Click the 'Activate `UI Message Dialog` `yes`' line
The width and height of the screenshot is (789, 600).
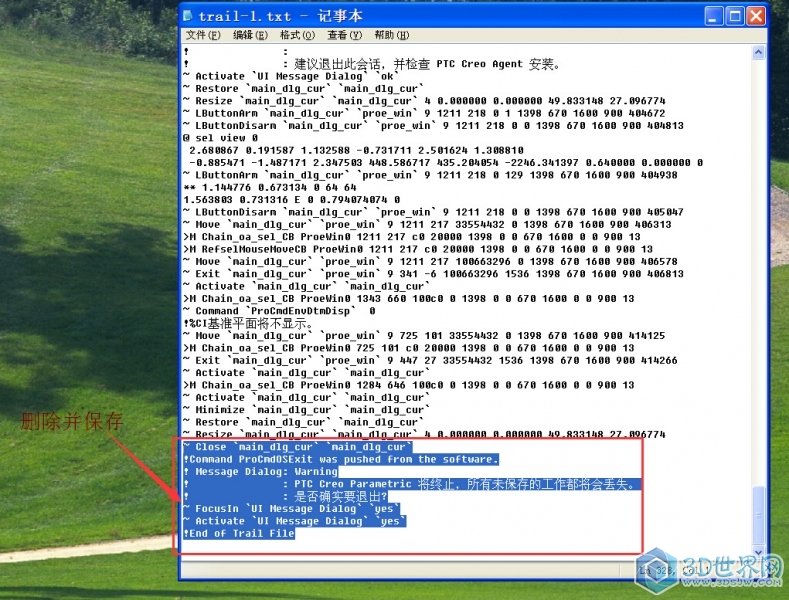(x=295, y=521)
